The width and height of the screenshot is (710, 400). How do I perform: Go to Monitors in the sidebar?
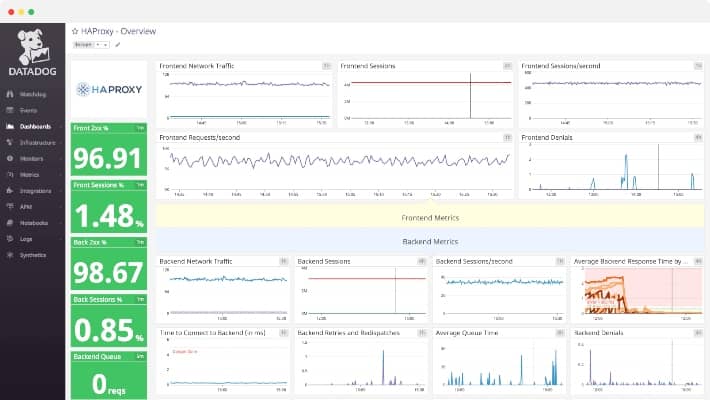pos(32,159)
